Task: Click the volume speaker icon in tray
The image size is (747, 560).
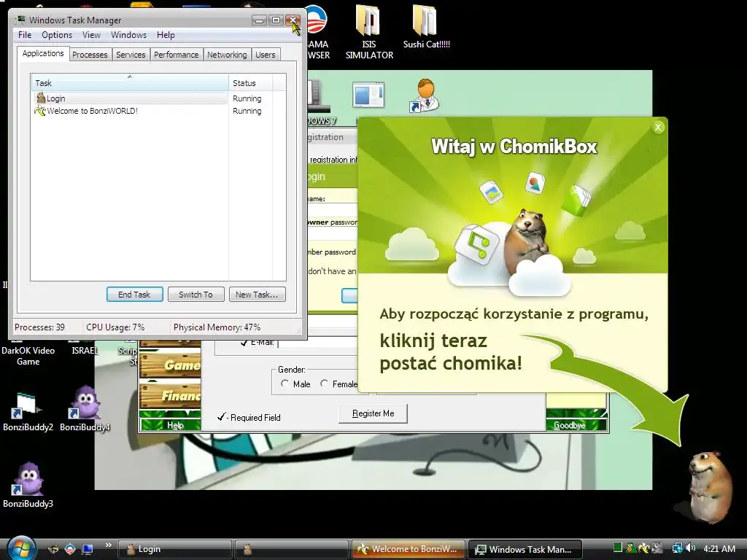Action: click(x=691, y=548)
